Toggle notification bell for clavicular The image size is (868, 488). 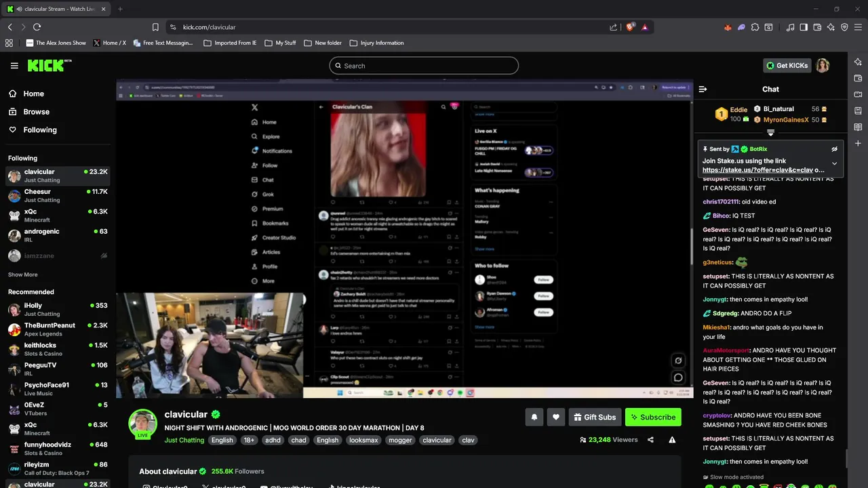(x=534, y=417)
